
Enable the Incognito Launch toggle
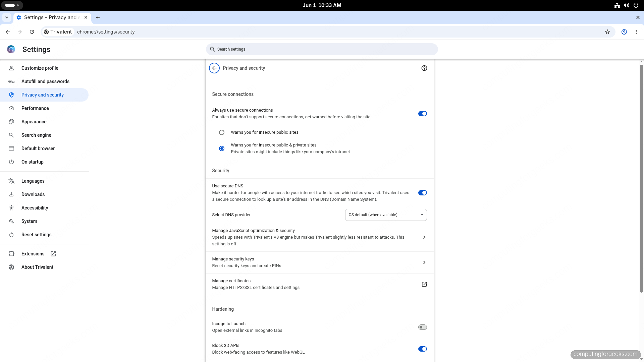[x=423, y=327]
